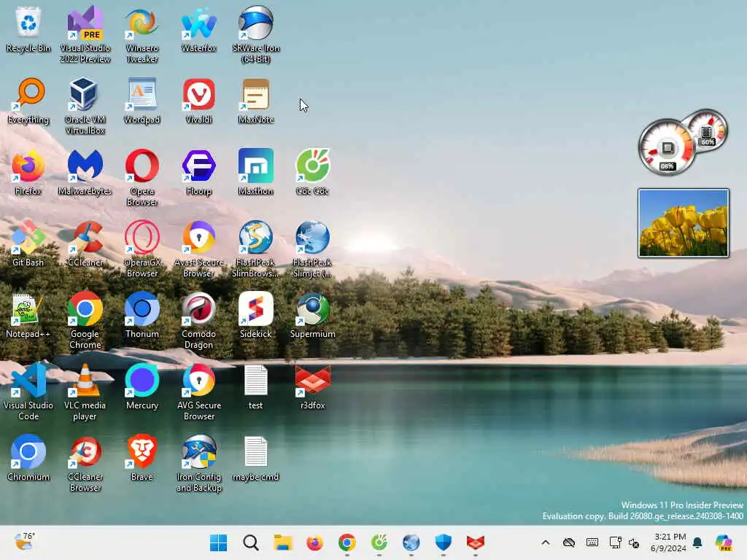Click the Visual Studio Code shortcut

pyautogui.click(x=28, y=392)
